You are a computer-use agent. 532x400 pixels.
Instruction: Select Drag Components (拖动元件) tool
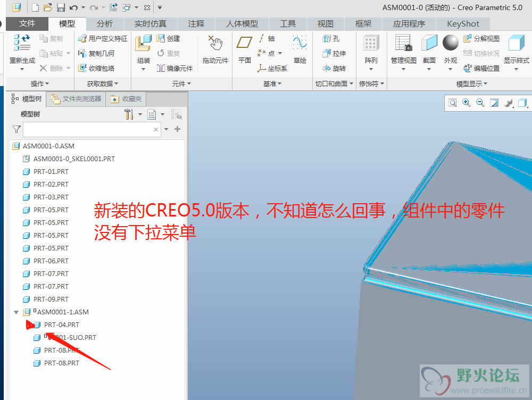click(215, 49)
